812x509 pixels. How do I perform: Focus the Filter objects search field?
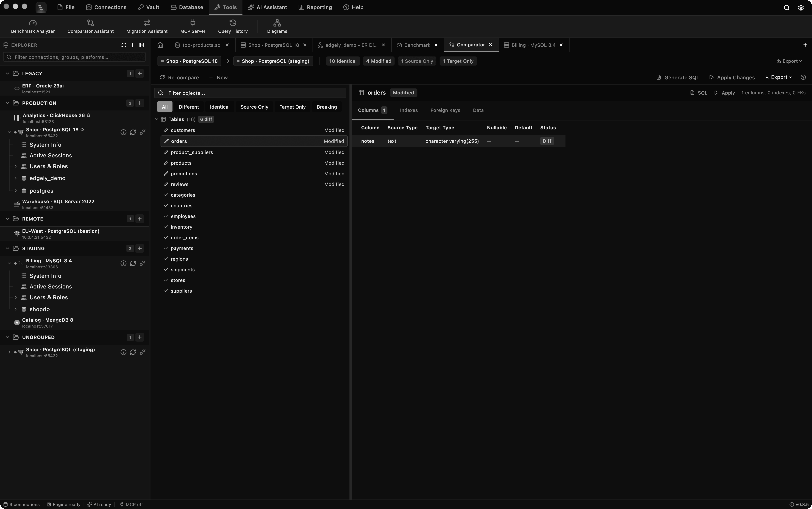pos(250,93)
